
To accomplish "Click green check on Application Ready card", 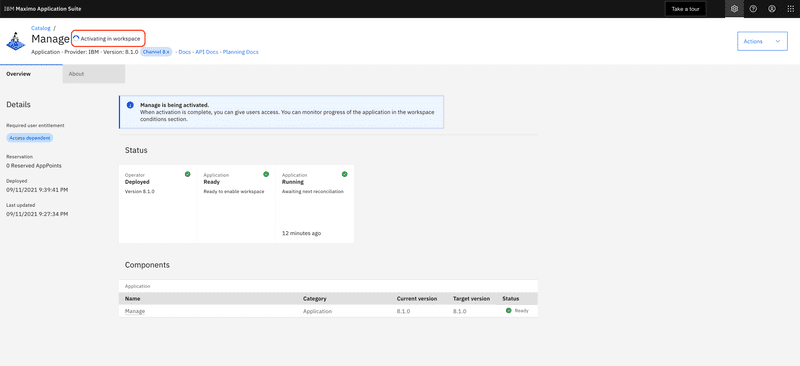I will [x=266, y=174].
